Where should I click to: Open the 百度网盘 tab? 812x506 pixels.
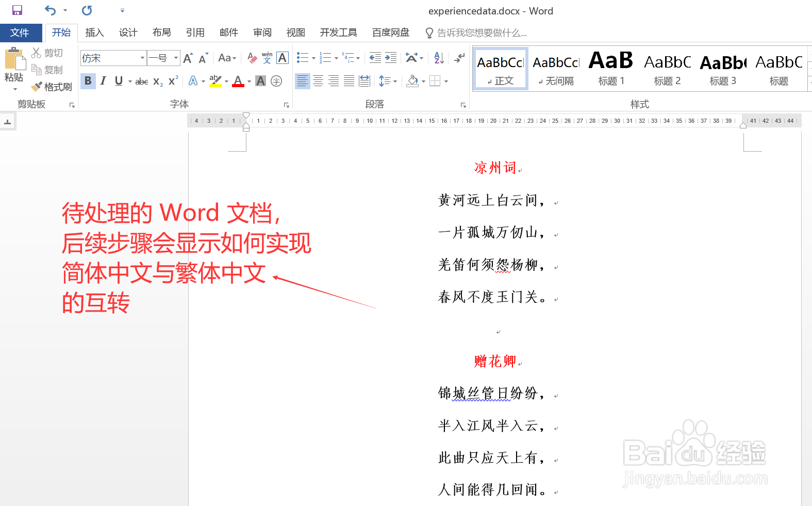click(391, 32)
